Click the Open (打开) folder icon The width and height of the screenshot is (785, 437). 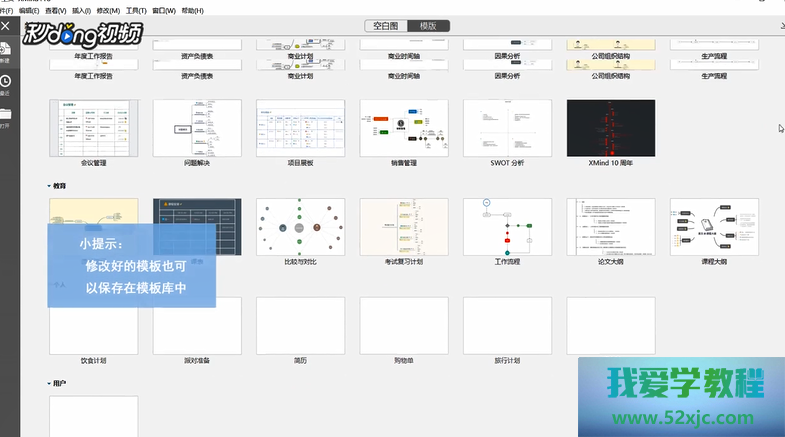coord(6,117)
